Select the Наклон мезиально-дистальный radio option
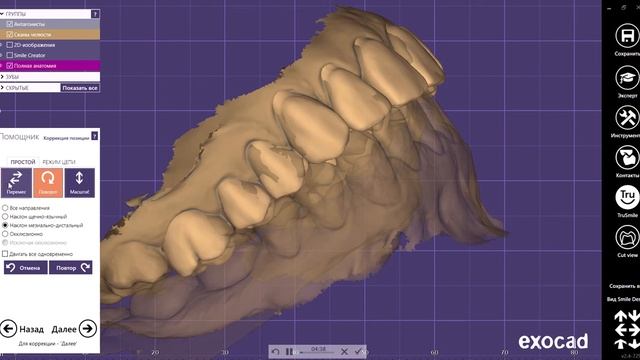 tap(5, 225)
